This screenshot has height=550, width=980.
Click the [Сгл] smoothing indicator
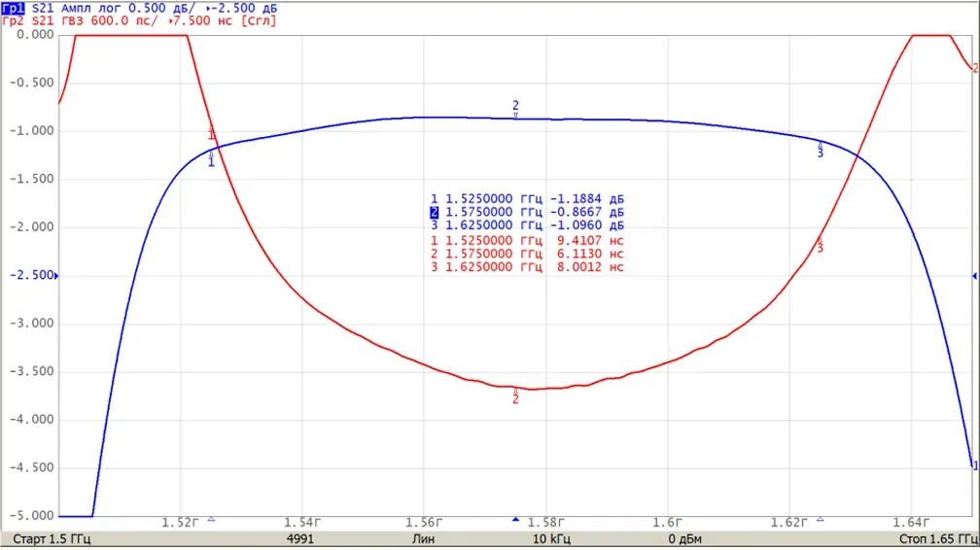point(259,20)
